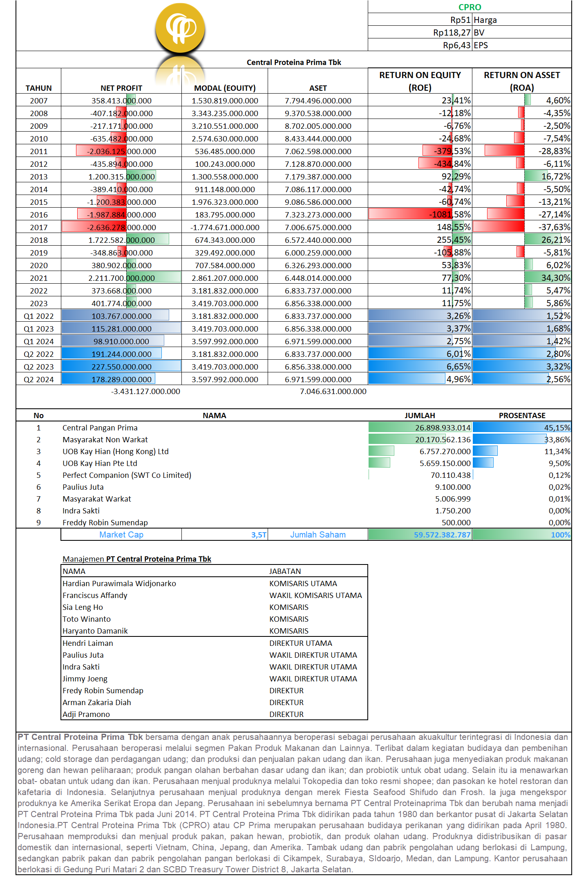The image size is (588, 887).
Task: Select the "NAMA" header of shareholder table
Action: tap(214, 415)
